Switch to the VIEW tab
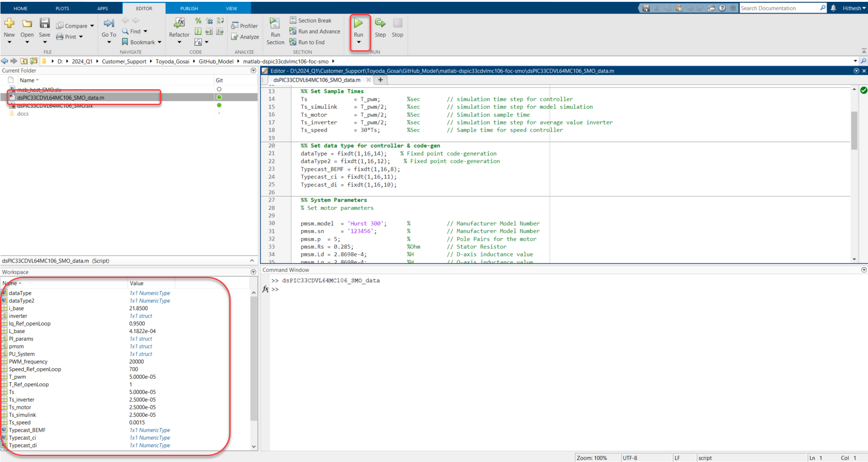The width and height of the screenshot is (868, 462). [231, 9]
